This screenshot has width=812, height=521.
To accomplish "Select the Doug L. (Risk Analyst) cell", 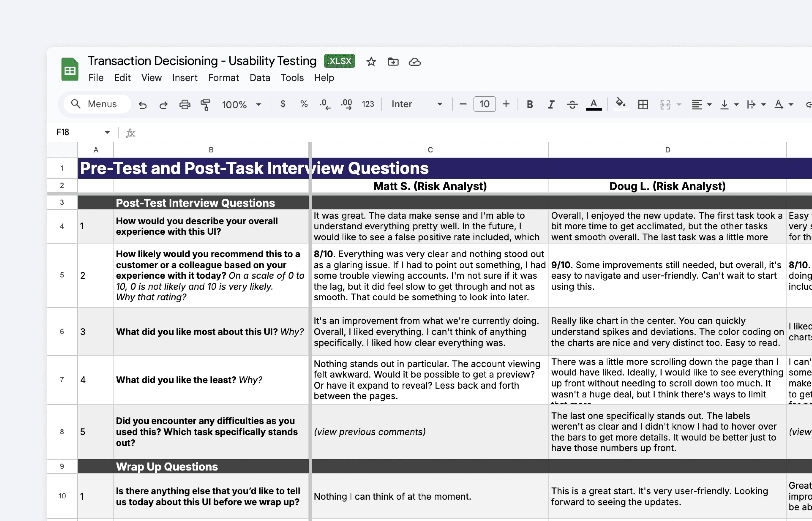I will coord(668,186).
